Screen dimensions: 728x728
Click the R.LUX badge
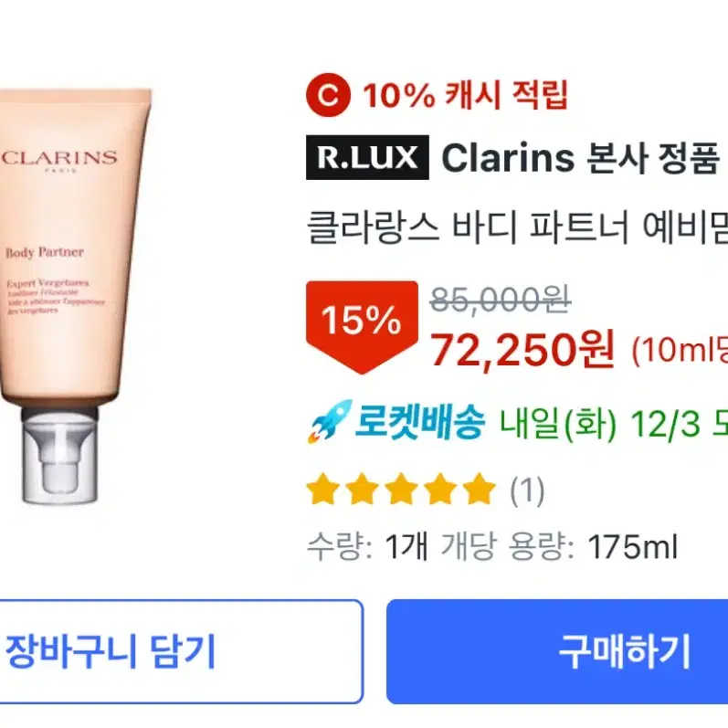tap(367, 157)
